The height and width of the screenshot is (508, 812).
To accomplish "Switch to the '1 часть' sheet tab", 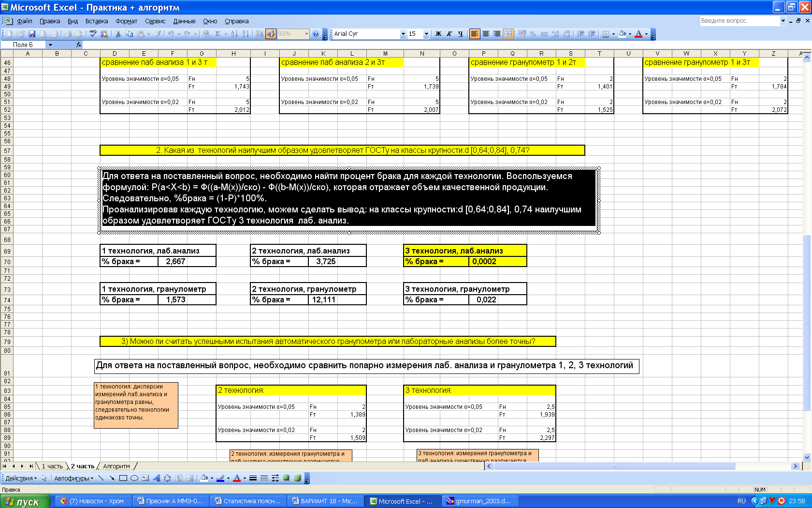I will 52,466.
